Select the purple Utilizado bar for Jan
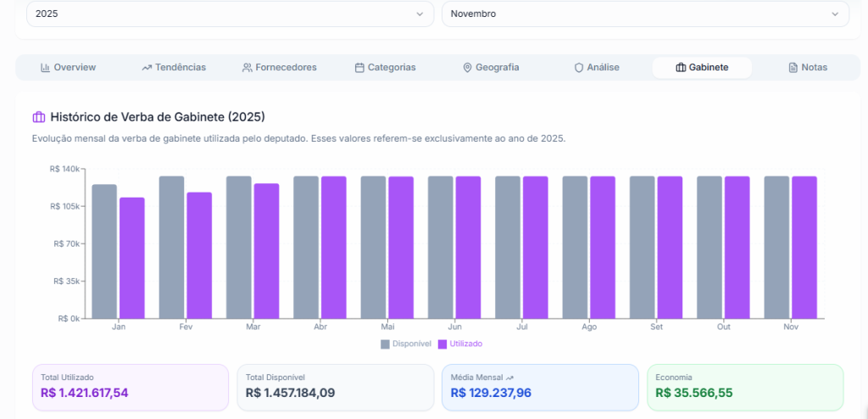This screenshot has width=868, height=419. coord(132,258)
